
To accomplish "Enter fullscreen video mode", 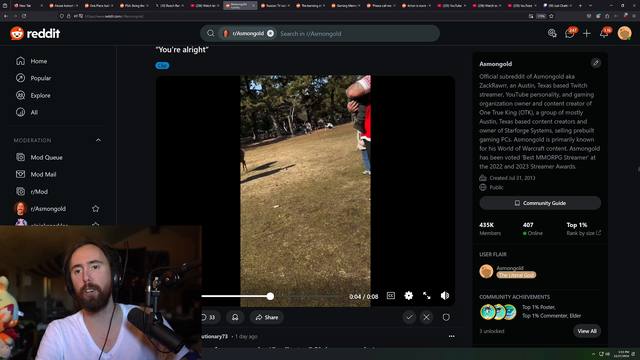I will 427,296.
